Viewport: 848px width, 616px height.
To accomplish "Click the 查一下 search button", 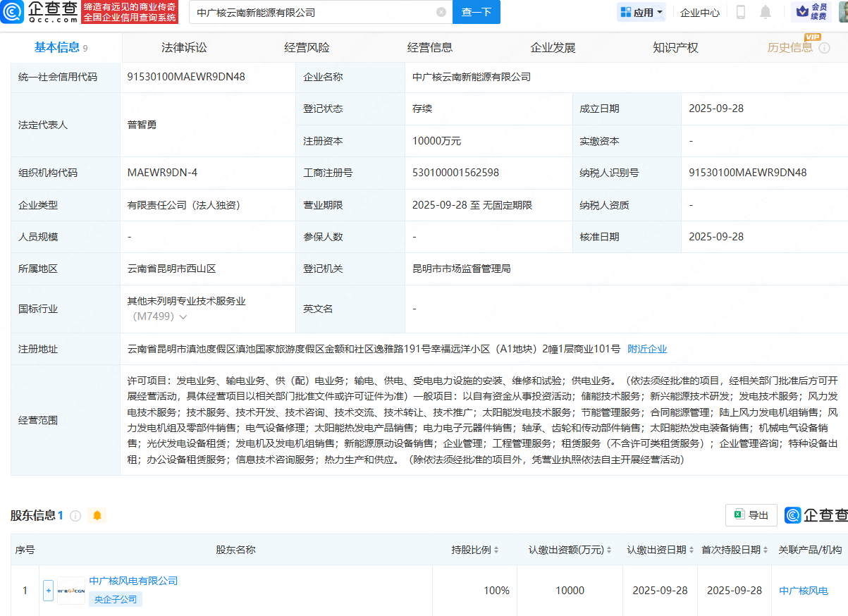I will [x=476, y=12].
